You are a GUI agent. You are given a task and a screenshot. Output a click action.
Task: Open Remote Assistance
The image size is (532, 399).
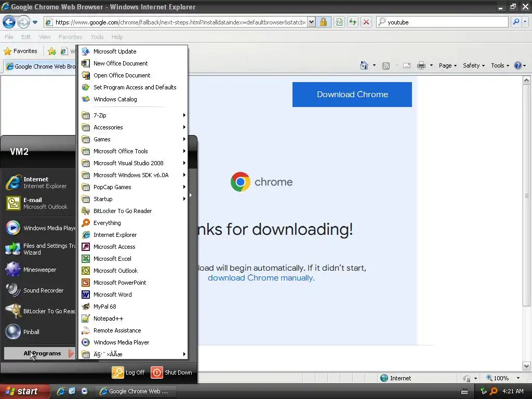tap(133, 330)
